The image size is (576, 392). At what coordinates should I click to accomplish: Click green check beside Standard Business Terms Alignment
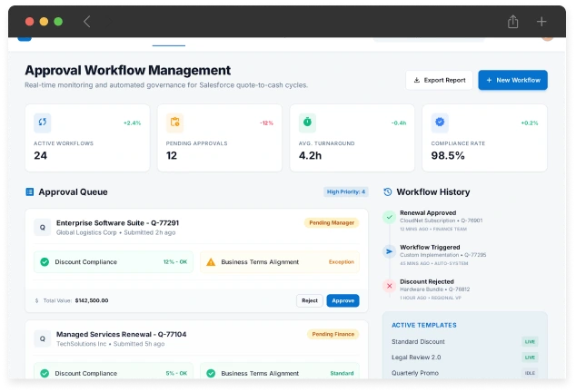211,373
